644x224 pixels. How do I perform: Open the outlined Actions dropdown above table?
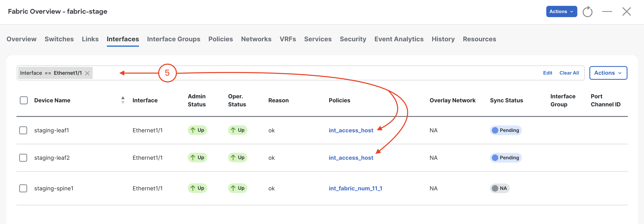pos(608,73)
